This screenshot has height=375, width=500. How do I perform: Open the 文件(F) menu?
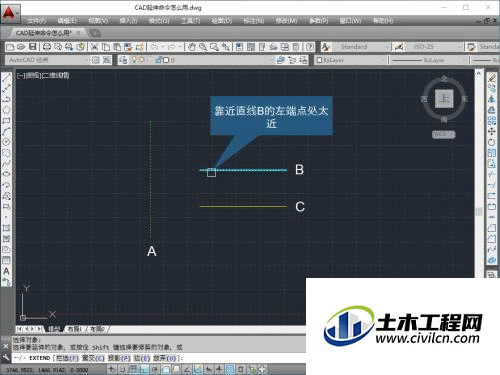pos(37,21)
